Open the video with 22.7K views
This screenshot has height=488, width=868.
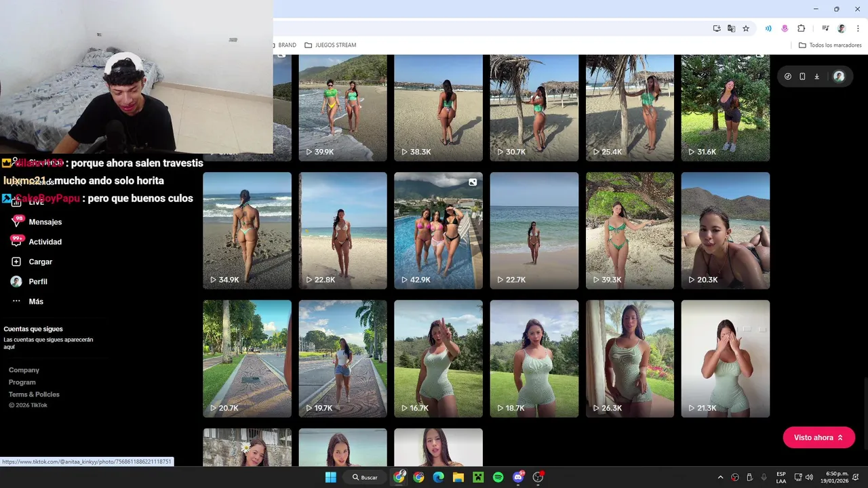(534, 230)
